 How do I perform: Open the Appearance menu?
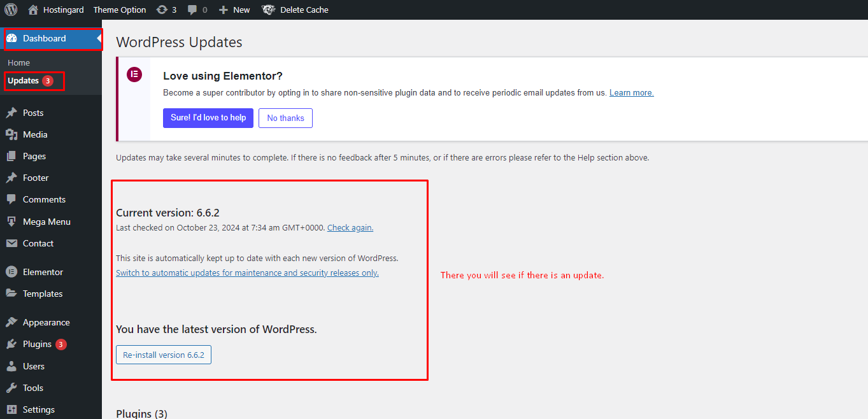46,322
